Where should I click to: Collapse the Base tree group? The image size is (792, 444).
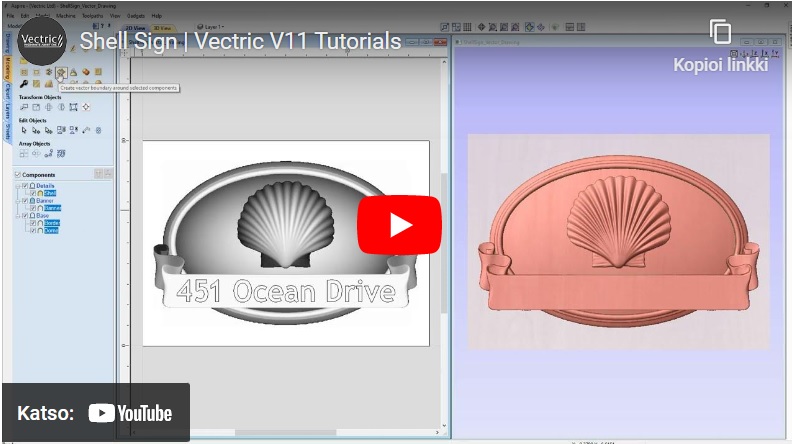tap(18, 216)
